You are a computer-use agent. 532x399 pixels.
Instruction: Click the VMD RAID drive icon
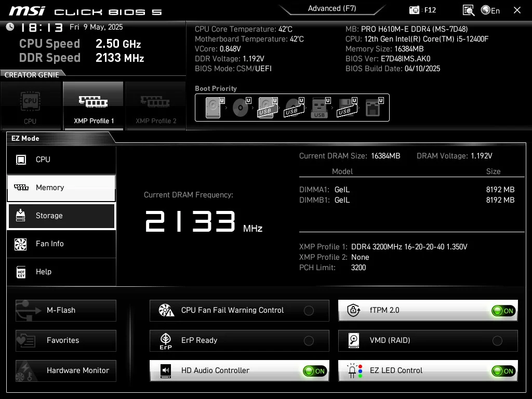coord(353,341)
